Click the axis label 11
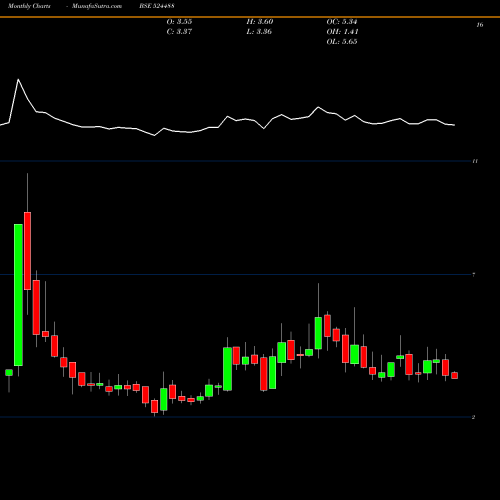This screenshot has height=500, width=500. coord(475,161)
